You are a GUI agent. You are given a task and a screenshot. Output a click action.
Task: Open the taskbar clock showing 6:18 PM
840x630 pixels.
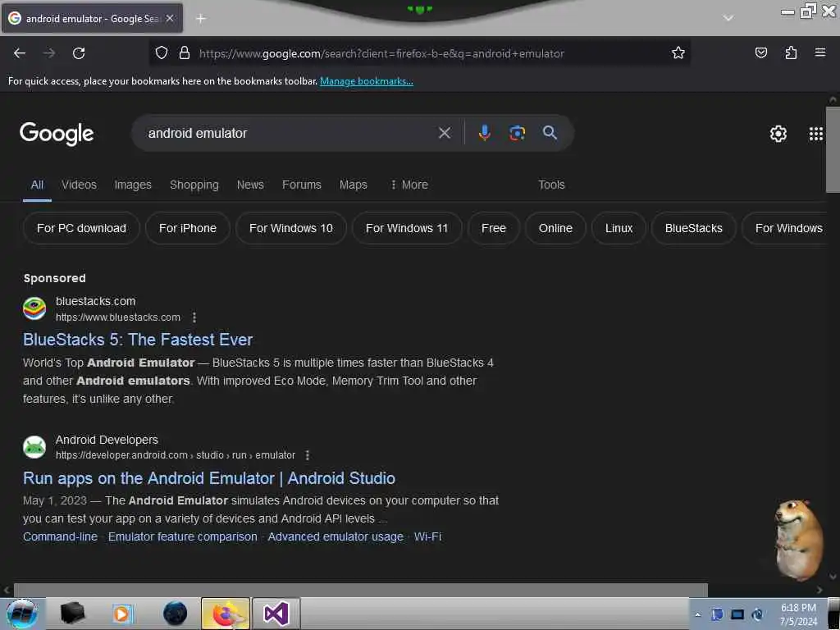pyautogui.click(x=798, y=614)
